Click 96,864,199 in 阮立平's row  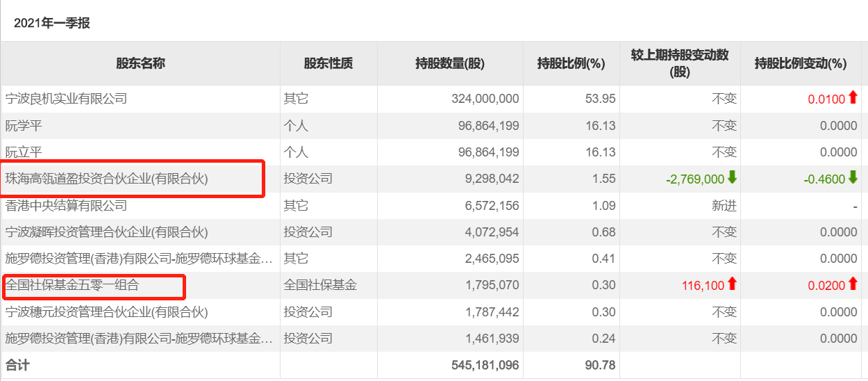488,152
